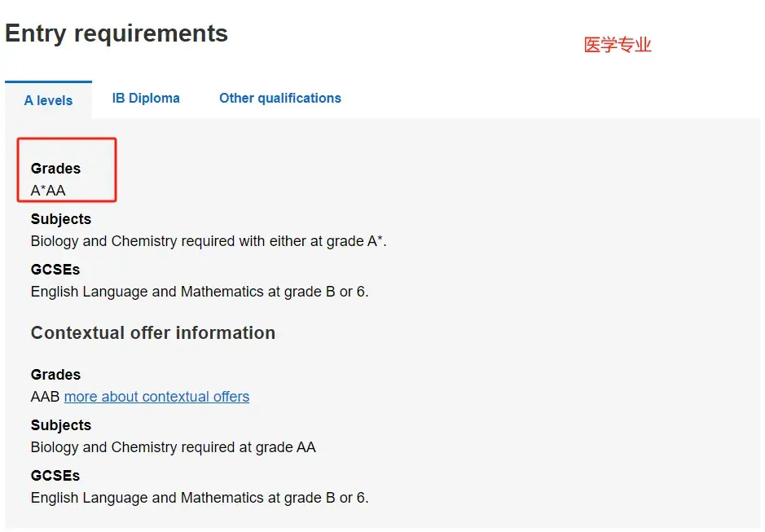Click the Subjects heading under contextual offers

[60, 424]
